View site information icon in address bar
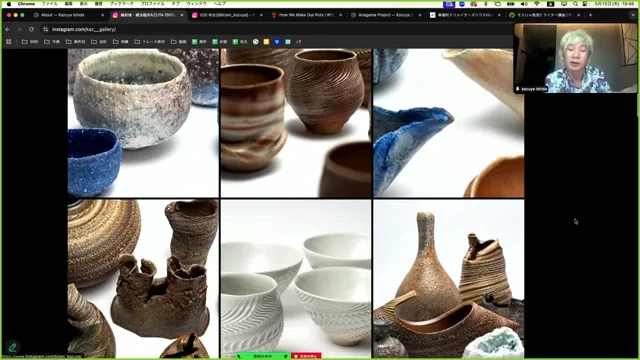 coord(46,29)
